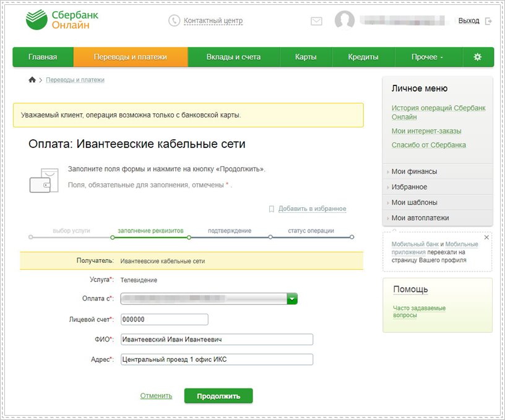Expand Мои шаблоны section
The height and width of the screenshot is (420, 505).
pyautogui.click(x=438, y=202)
